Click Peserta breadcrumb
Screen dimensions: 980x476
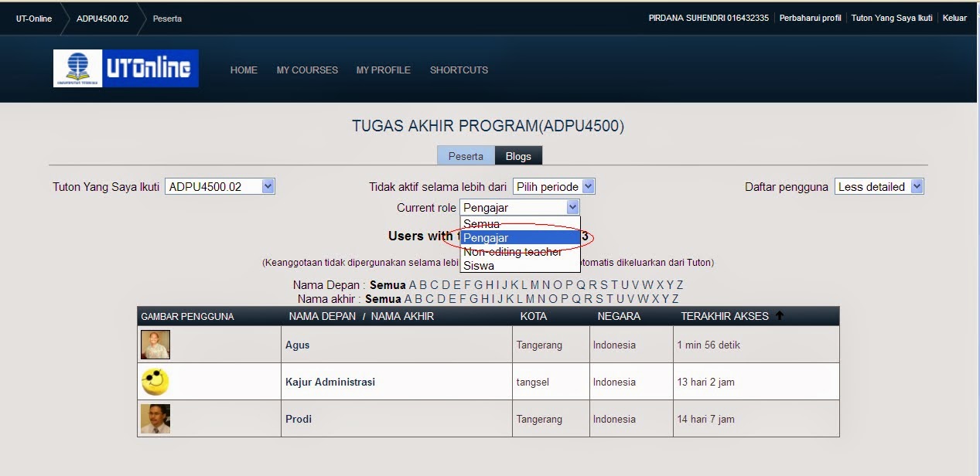(167, 19)
